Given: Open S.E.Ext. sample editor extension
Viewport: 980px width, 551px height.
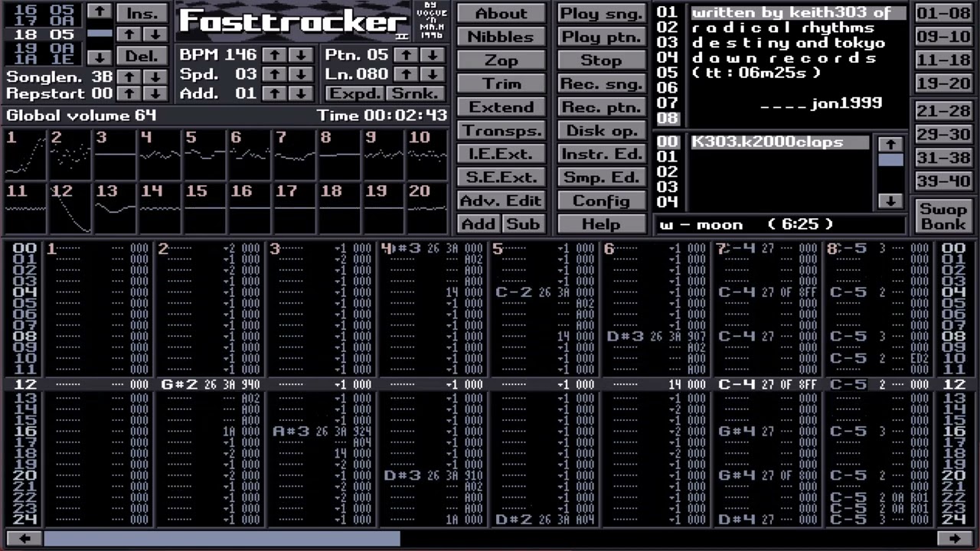Looking at the screenshot, I should tap(501, 177).
